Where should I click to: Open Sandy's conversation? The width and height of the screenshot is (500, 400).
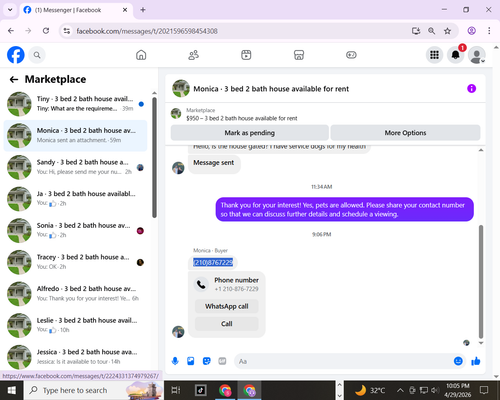click(x=75, y=167)
